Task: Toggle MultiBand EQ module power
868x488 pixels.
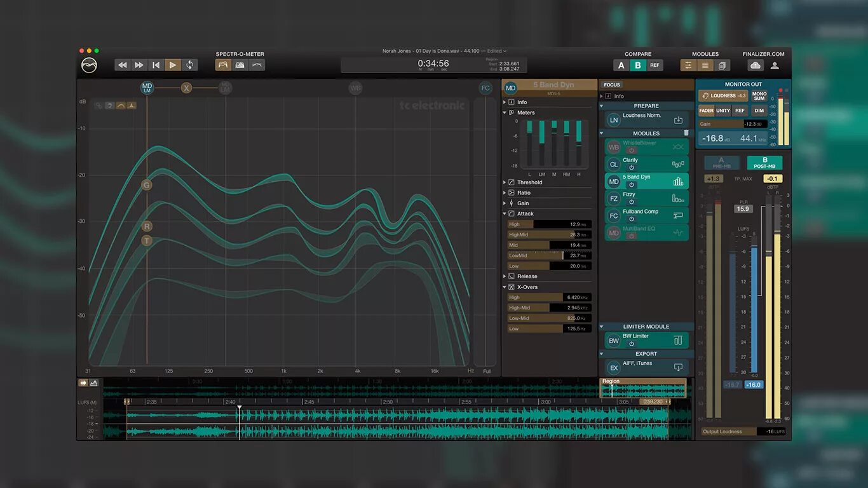Action: tap(632, 236)
